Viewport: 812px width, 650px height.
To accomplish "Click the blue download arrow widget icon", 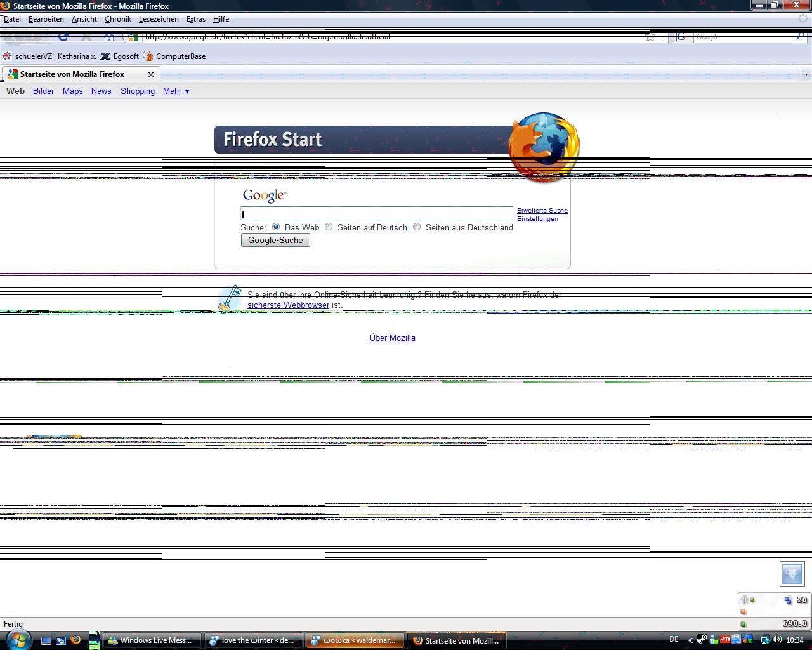I will pos(792,574).
